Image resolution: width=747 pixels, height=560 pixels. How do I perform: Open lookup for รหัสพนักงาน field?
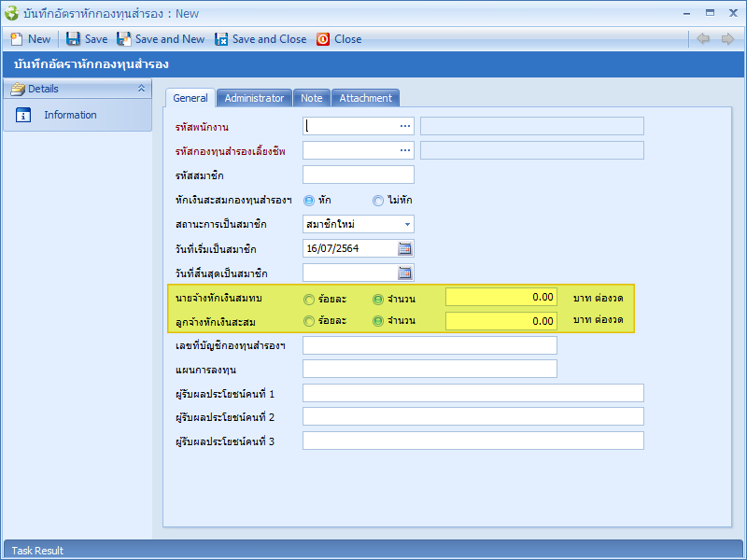click(x=405, y=126)
